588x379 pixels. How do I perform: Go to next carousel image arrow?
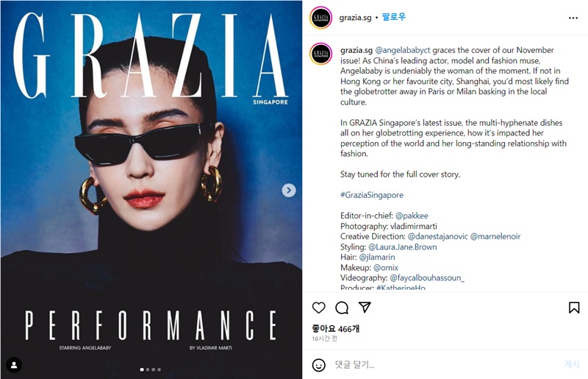point(289,190)
